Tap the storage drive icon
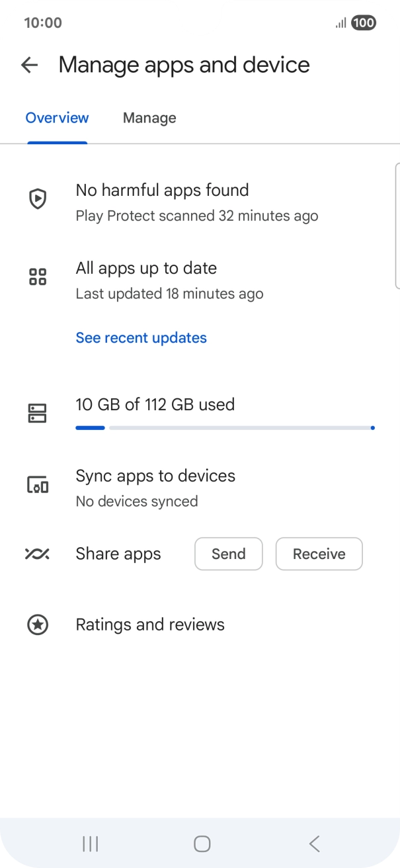This screenshot has width=400, height=868. click(x=38, y=413)
